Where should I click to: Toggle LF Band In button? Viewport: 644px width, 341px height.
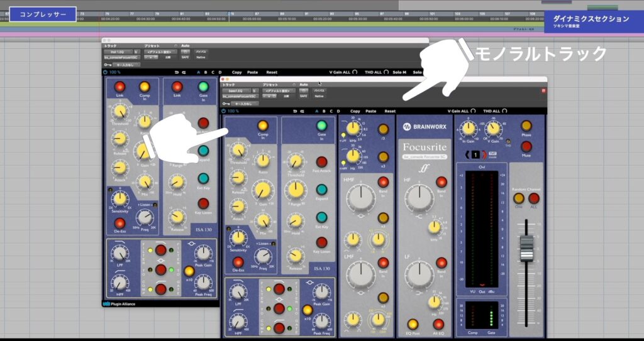tap(441, 263)
